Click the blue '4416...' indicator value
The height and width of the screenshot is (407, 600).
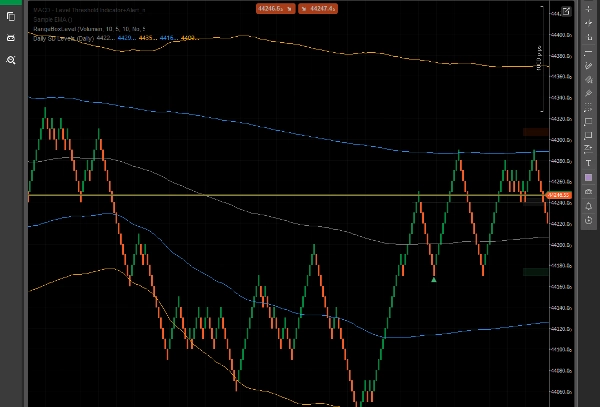click(x=169, y=38)
